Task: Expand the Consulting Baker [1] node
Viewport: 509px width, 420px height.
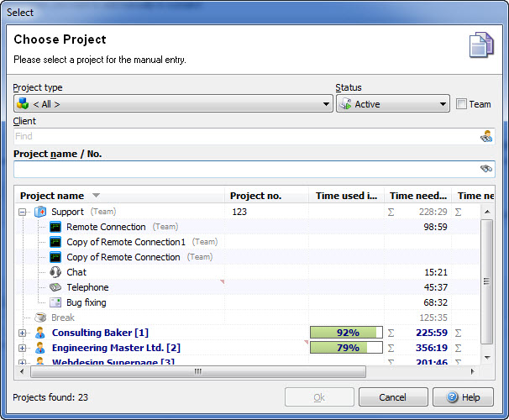Action: click(22, 333)
